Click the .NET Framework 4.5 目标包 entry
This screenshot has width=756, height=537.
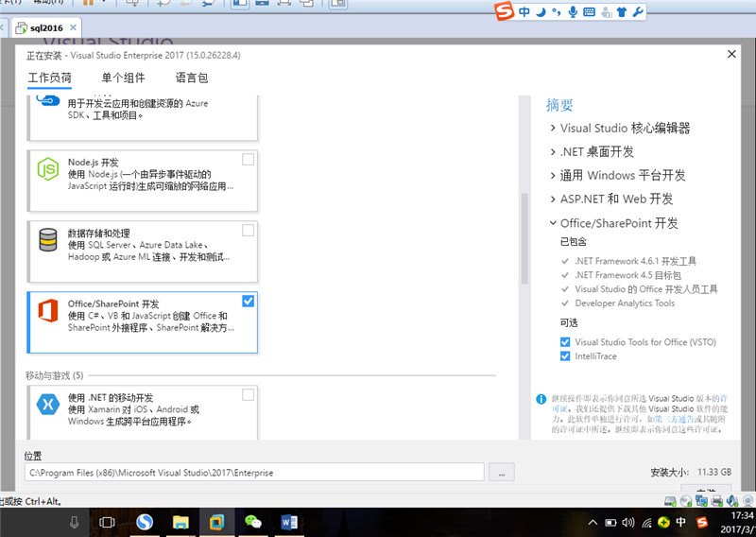[627, 275]
